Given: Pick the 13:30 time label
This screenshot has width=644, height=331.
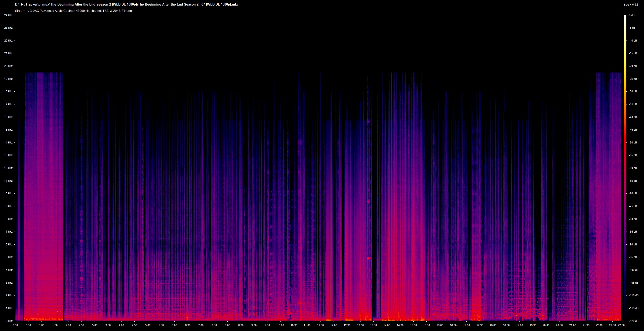Looking at the screenshot, I should pos(373,325).
